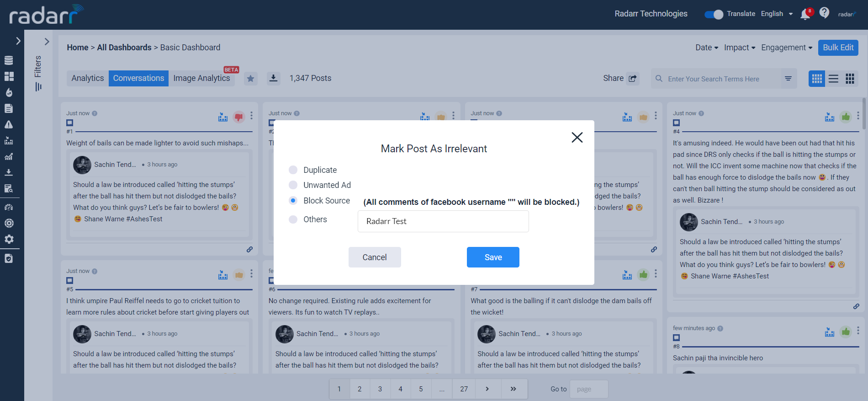Jump to last page double arrow

(513, 389)
